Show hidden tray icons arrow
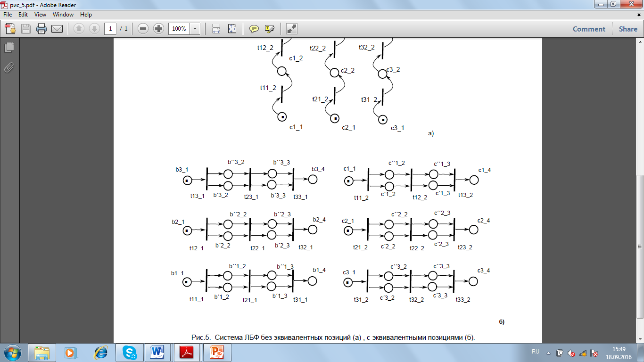Viewport: 644px width, 362px height. click(x=548, y=352)
